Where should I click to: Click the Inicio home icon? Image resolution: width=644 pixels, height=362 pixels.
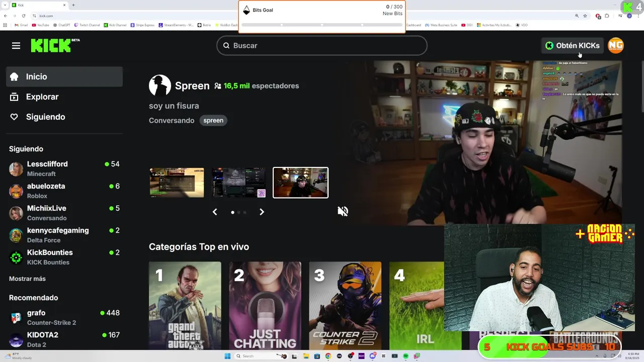14,76
